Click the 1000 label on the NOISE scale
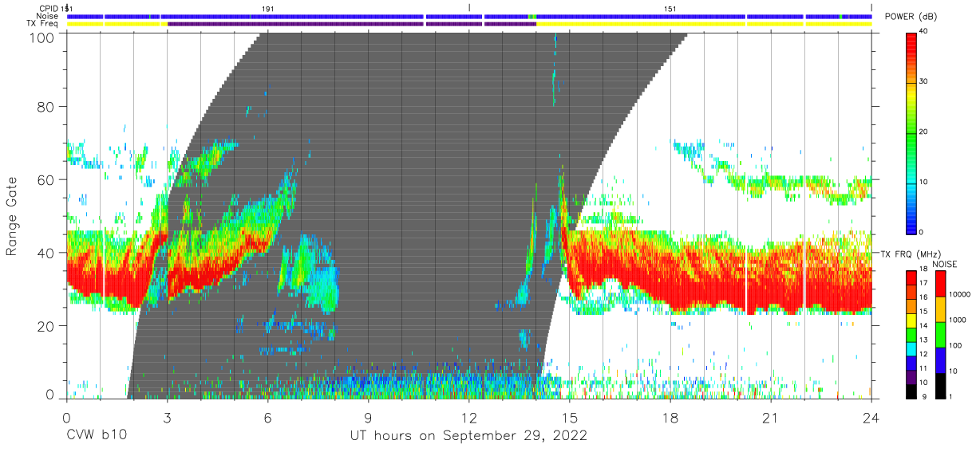This screenshot has width=980, height=452. 958,320
